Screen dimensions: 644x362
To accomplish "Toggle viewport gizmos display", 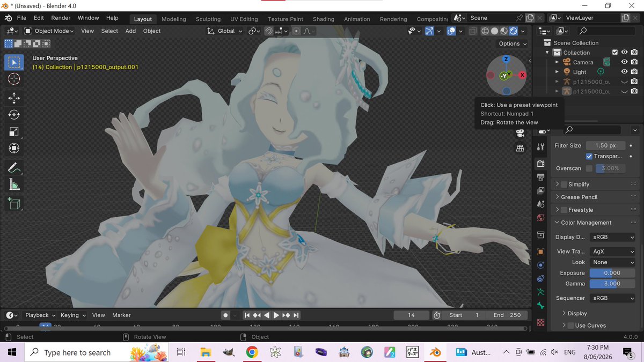I will [x=429, y=31].
